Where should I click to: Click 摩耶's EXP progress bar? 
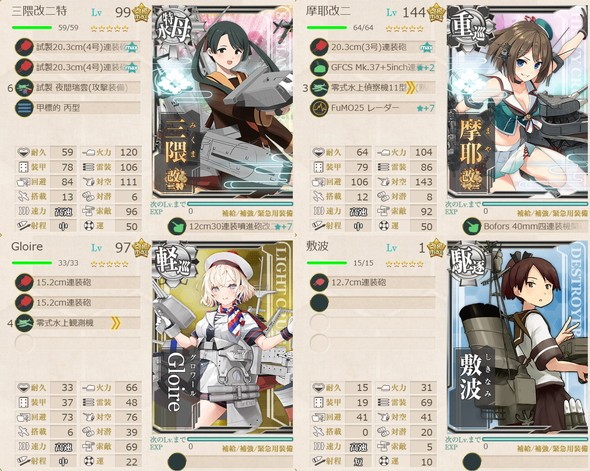tap(535, 204)
